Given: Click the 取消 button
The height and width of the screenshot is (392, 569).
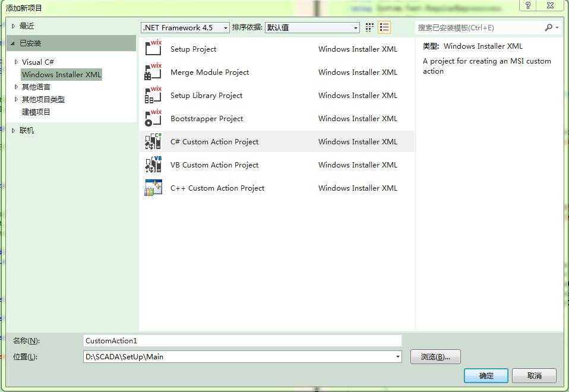Looking at the screenshot, I should (x=534, y=375).
